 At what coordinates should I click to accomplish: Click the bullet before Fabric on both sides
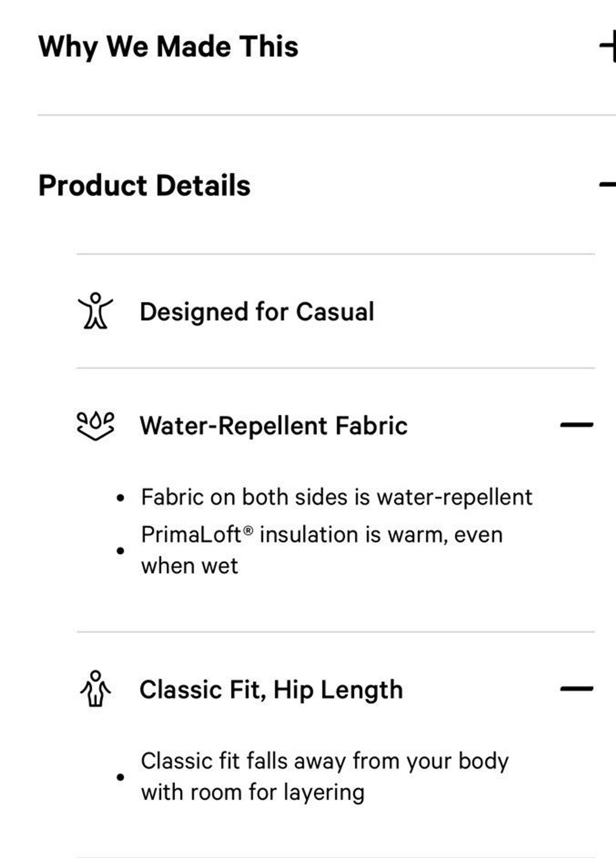pyautogui.click(x=120, y=498)
